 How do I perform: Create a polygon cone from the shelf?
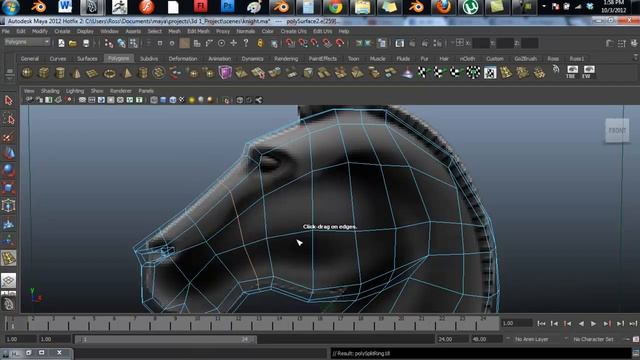[76, 73]
